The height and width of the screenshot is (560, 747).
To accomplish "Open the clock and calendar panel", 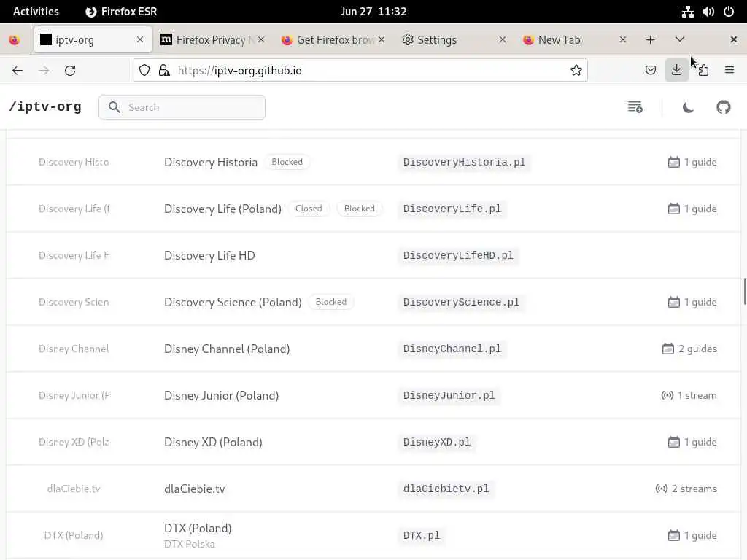I will (373, 12).
